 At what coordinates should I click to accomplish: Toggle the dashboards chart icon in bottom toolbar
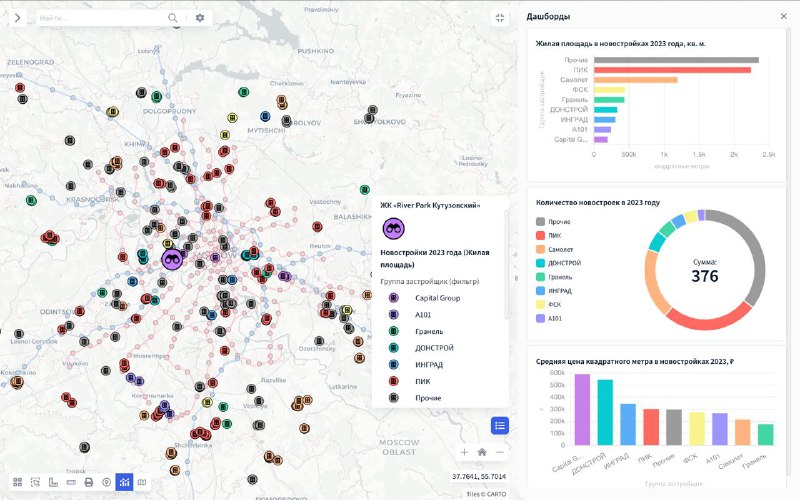pyautogui.click(x=124, y=482)
